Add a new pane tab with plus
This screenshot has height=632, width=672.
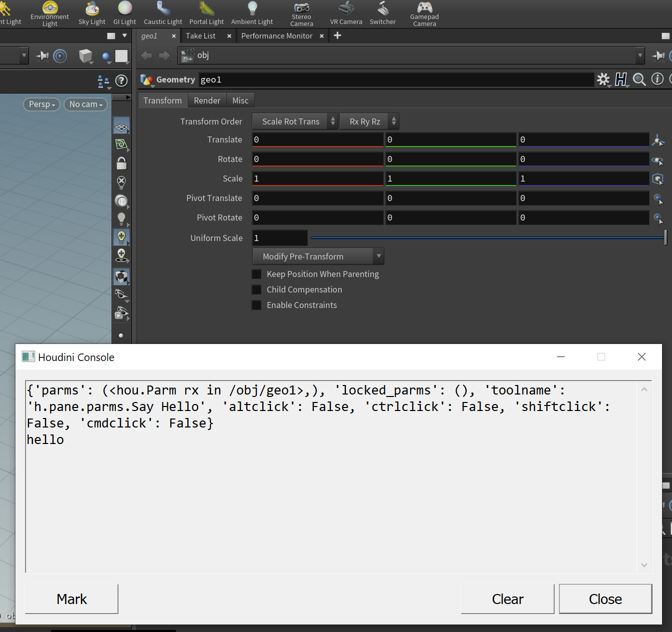(x=338, y=35)
